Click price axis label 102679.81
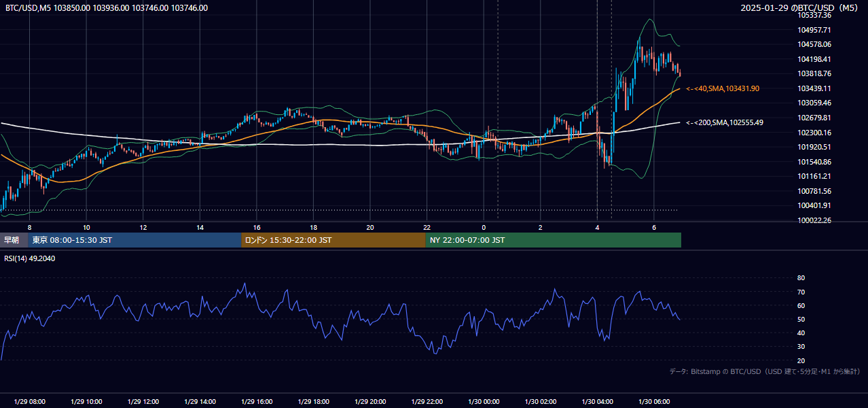Screen dimensions: 868x408 coord(814,118)
